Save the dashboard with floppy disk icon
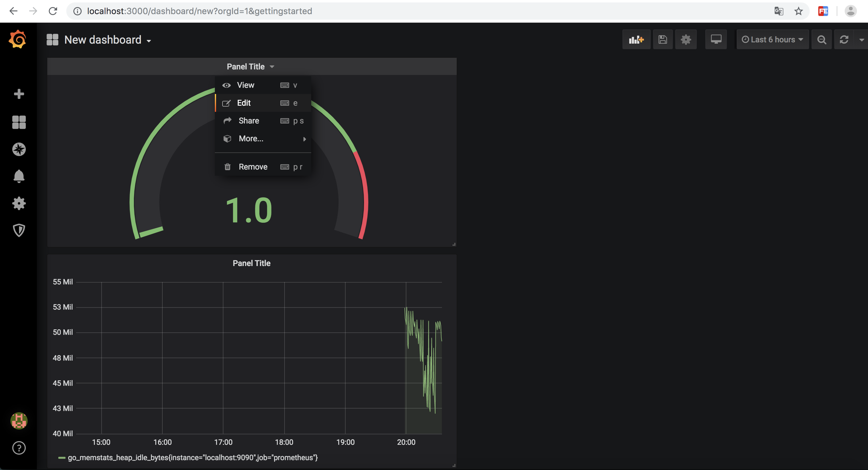Screen dimensions: 868x470 [x=662, y=40]
